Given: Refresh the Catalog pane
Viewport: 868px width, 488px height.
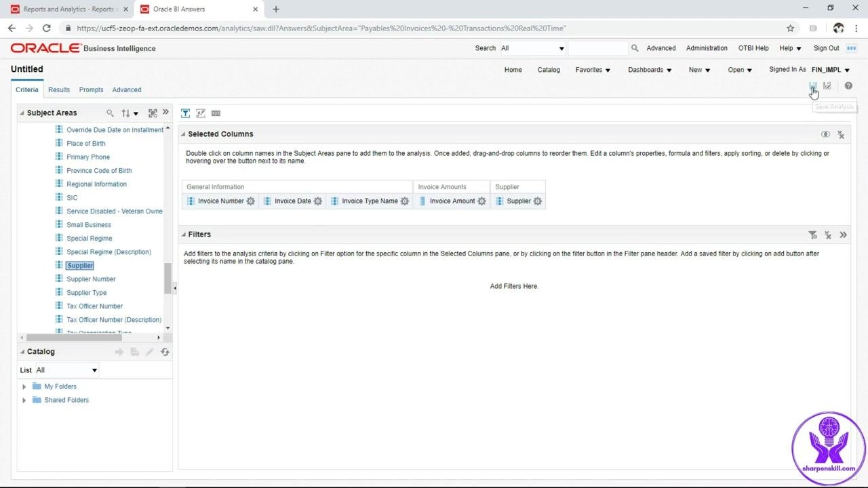Looking at the screenshot, I should point(165,352).
